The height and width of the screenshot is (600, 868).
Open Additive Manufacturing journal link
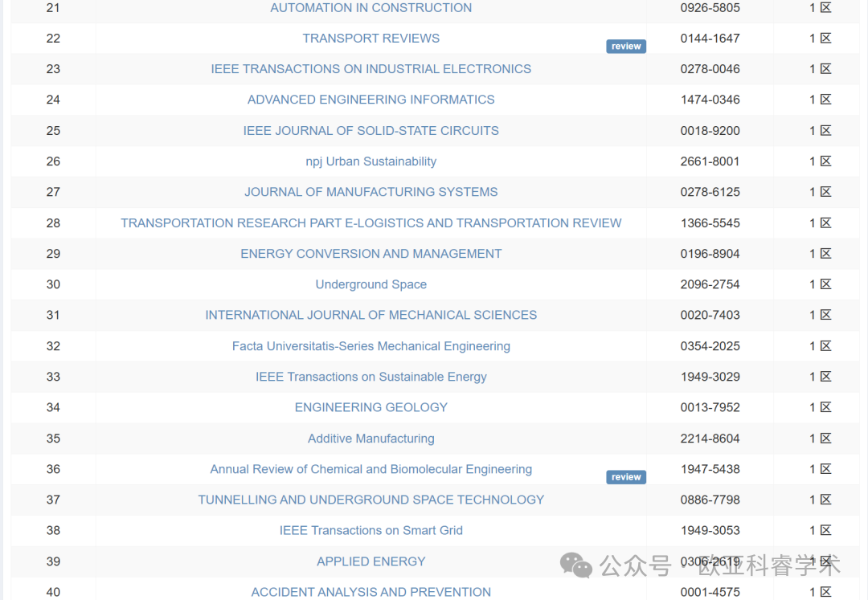click(x=371, y=439)
